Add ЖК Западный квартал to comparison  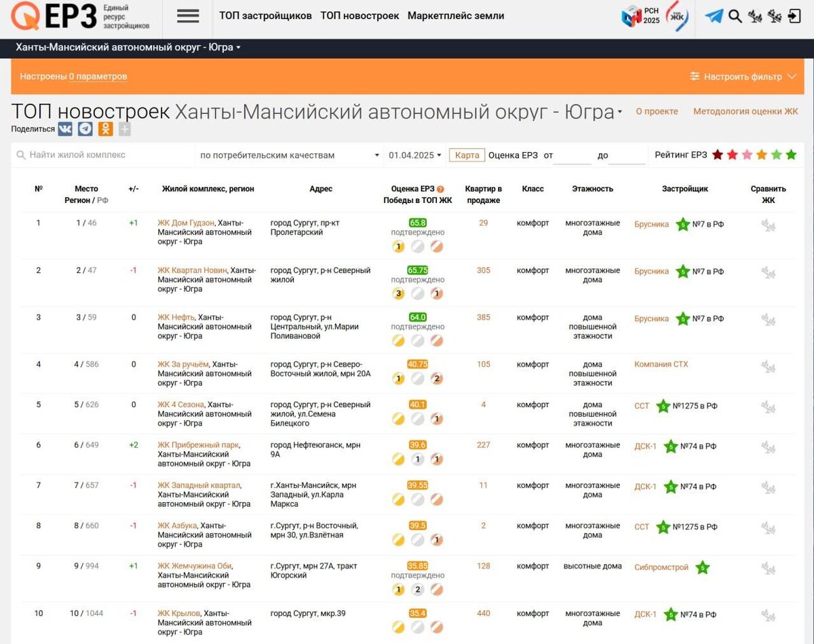pos(768,489)
